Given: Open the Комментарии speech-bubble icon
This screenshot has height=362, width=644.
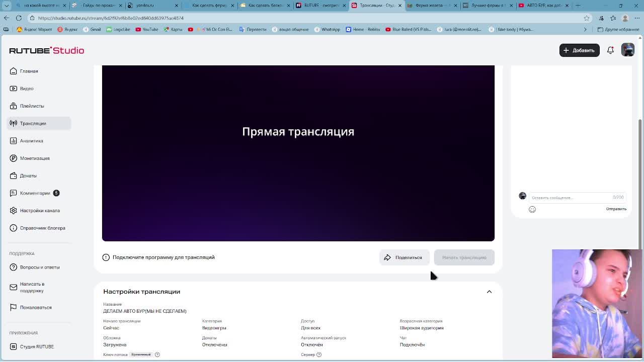Looking at the screenshot, I should click(x=14, y=193).
